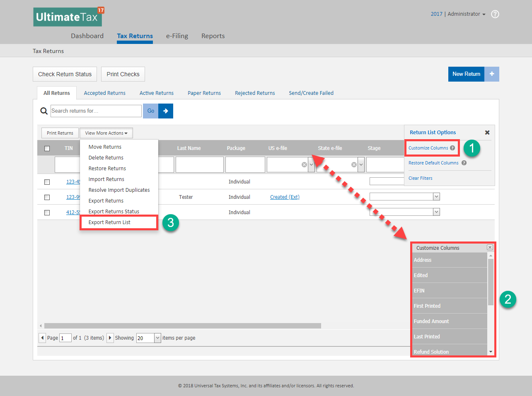Open the State e-file filter dropdown
Viewport: 532px width, 396px height.
(361, 165)
